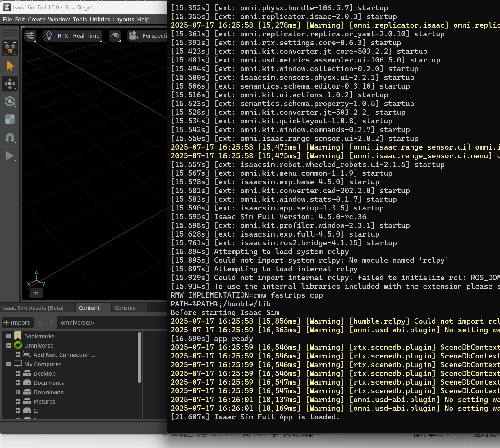The image size is (500, 448).
Task: Open the Tools menu
Action: click(80, 19)
